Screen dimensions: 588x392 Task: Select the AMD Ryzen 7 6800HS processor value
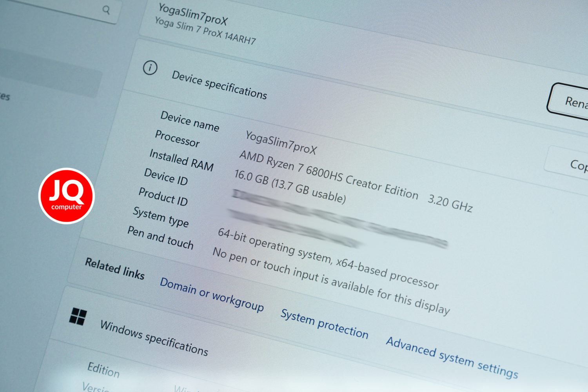328,174
